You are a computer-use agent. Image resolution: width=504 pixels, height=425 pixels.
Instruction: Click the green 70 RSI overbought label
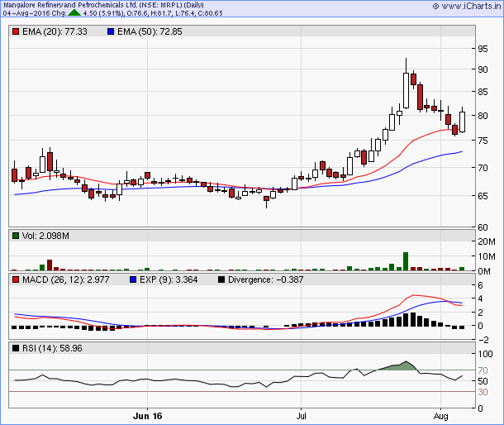[483, 370]
